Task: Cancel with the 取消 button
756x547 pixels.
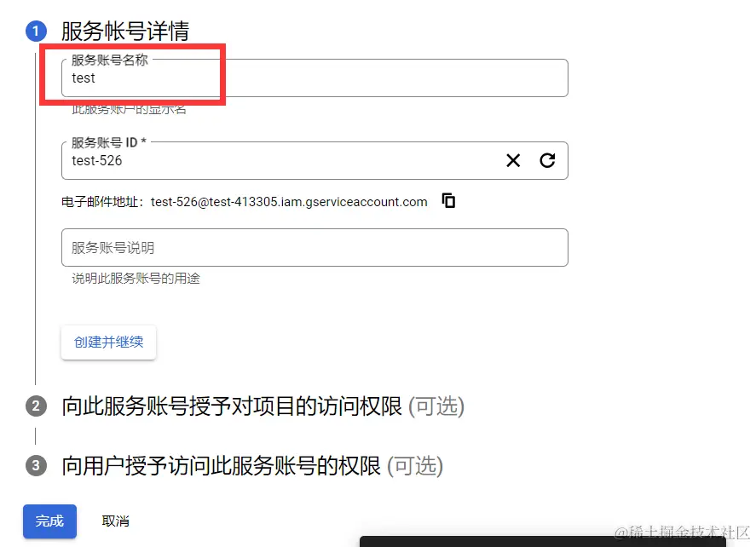Action: 116,521
